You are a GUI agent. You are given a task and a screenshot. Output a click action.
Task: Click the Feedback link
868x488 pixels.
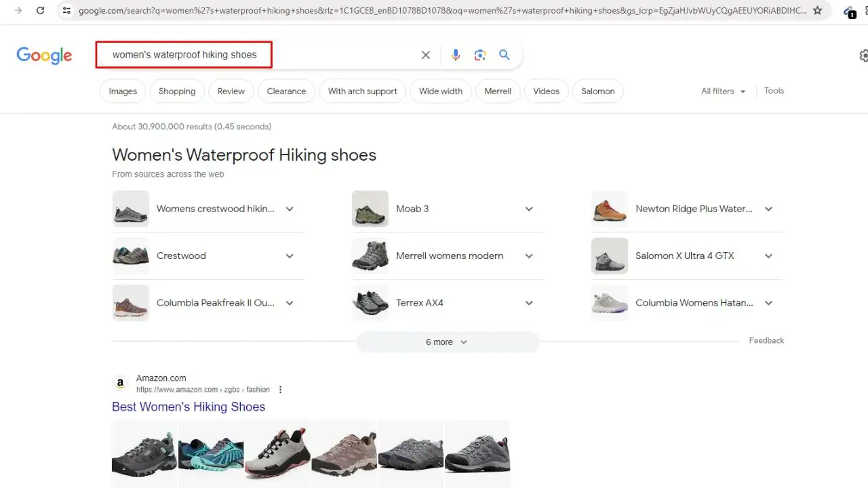point(766,340)
